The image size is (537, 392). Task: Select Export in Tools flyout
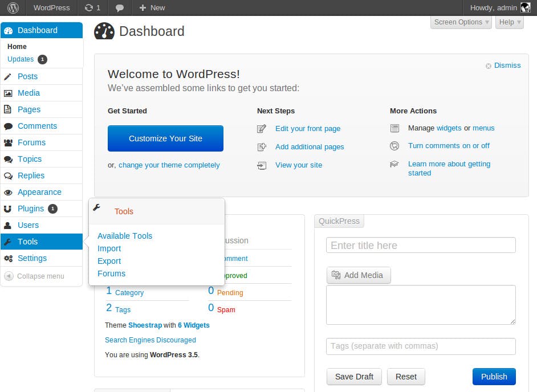click(x=109, y=261)
